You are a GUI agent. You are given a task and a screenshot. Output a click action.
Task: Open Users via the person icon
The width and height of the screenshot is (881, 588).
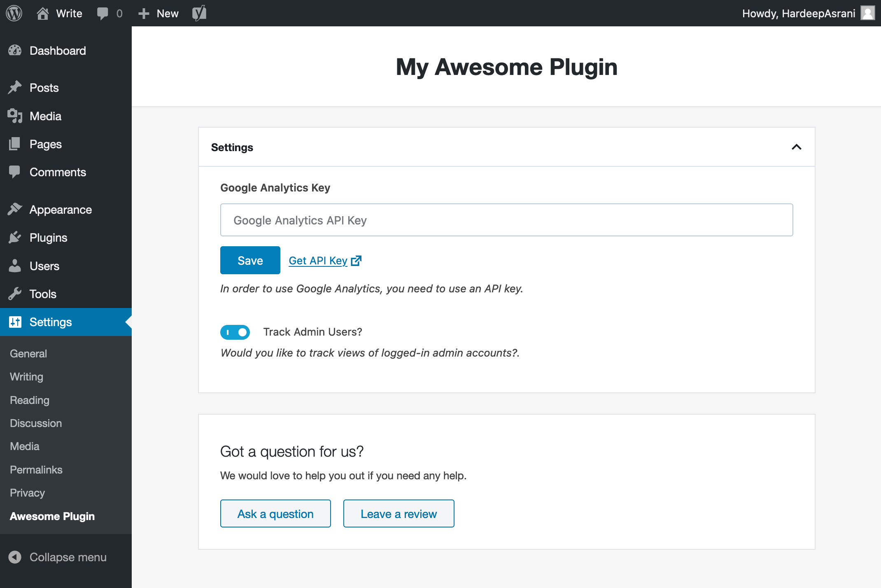click(15, 266)
